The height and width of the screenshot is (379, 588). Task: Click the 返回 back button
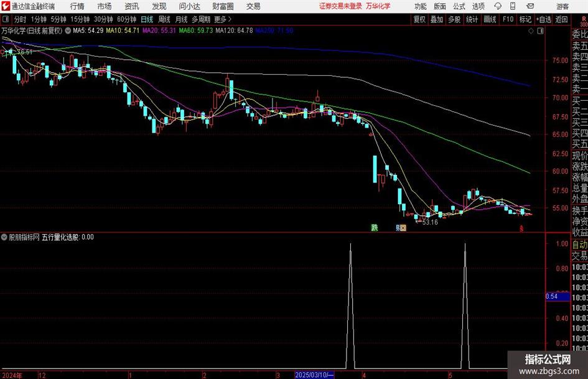point(561,19)
